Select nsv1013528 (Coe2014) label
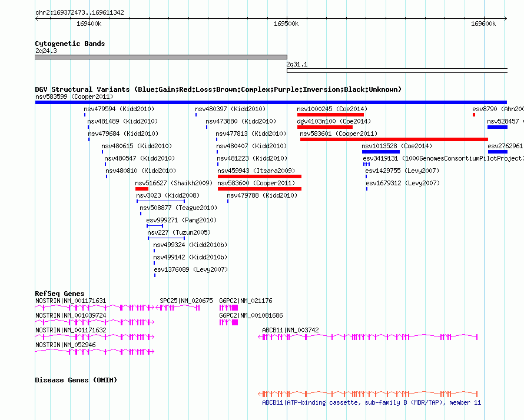The image size is (524, 420). 397,146
